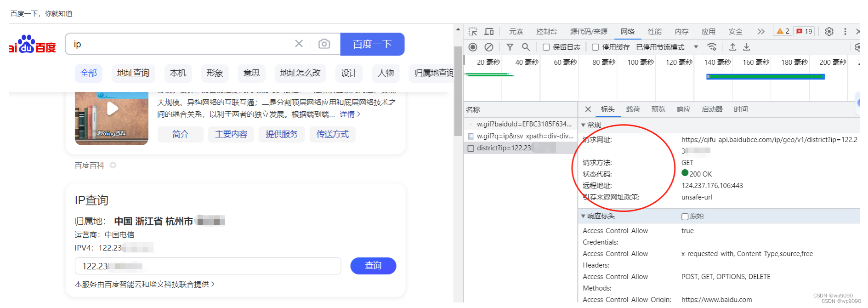Clear the network log
868x308 pixels.
click(x=489, y=47)
